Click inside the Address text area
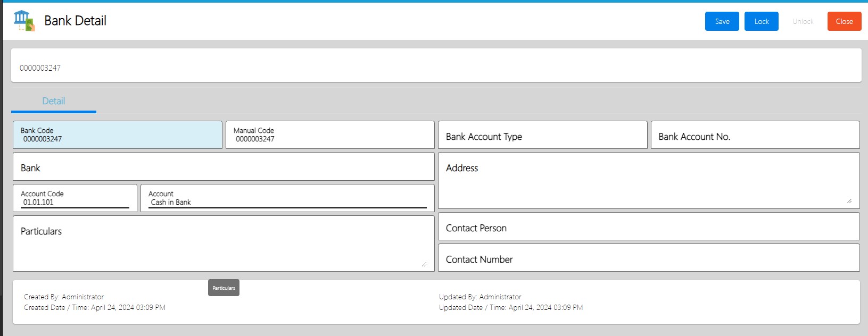This screenshot has height=336, width=868. pyautogui.click(x=648, y=183)
